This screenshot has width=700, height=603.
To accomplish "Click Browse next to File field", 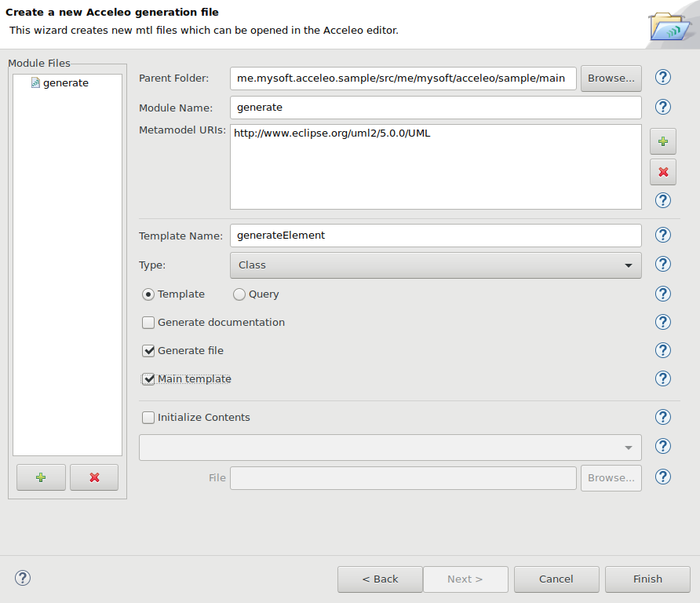I will click(x=611, y=478).
